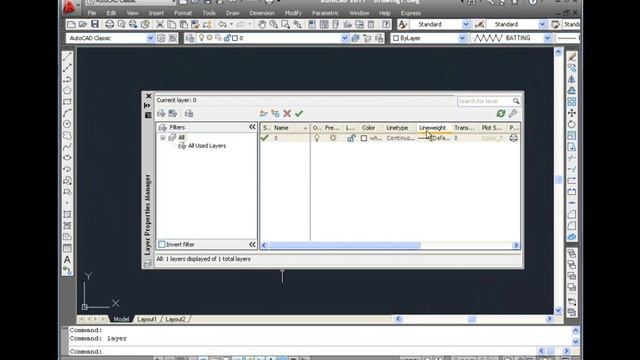Select the Erase tool in Modify toolbar

pyautogui.click(x=572, y=57)
